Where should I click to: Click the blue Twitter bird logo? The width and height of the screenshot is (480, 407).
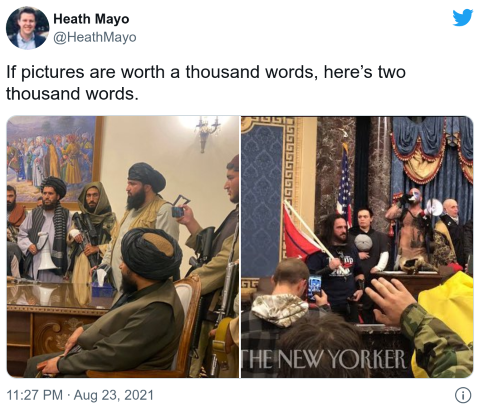(x=463, y=17)
